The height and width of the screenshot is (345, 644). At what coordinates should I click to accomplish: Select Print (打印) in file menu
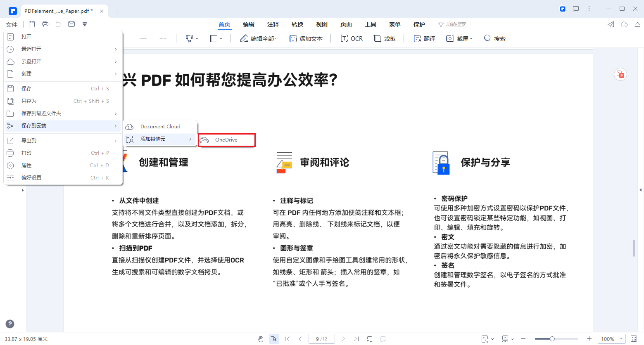pos(63,153)
